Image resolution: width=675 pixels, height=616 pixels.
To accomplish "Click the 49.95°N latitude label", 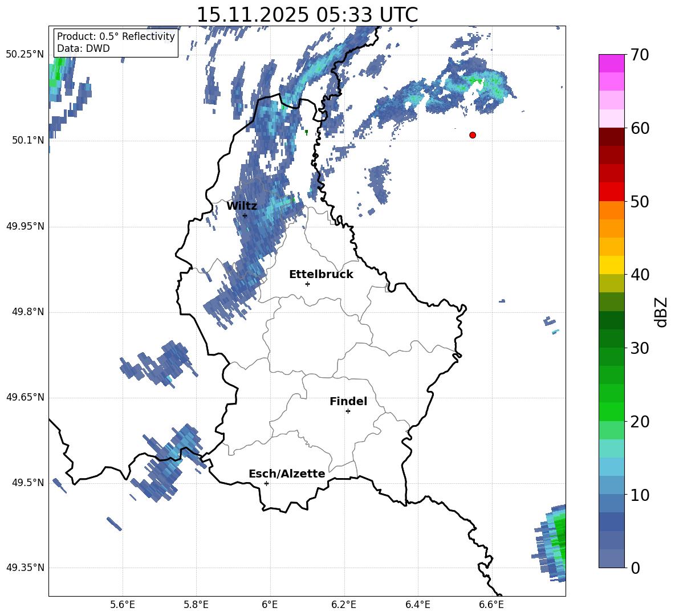I will pos(25,226).
